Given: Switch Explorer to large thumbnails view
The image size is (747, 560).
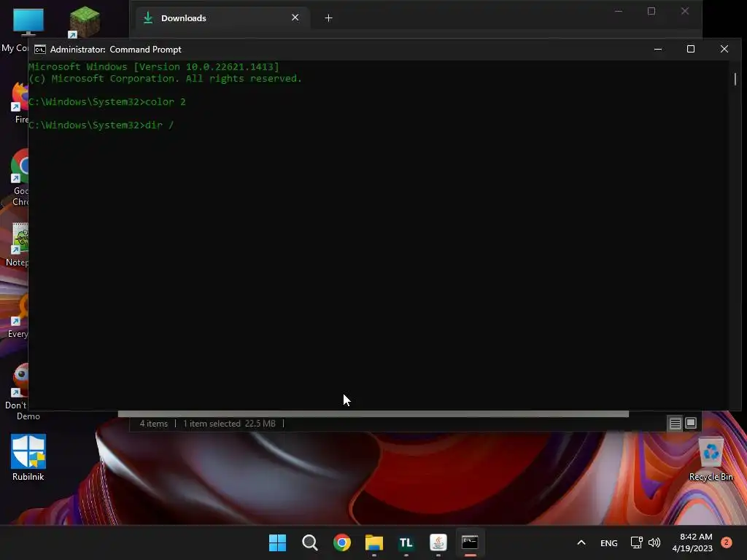Looking at the screenshot, I should click(691, 423).
